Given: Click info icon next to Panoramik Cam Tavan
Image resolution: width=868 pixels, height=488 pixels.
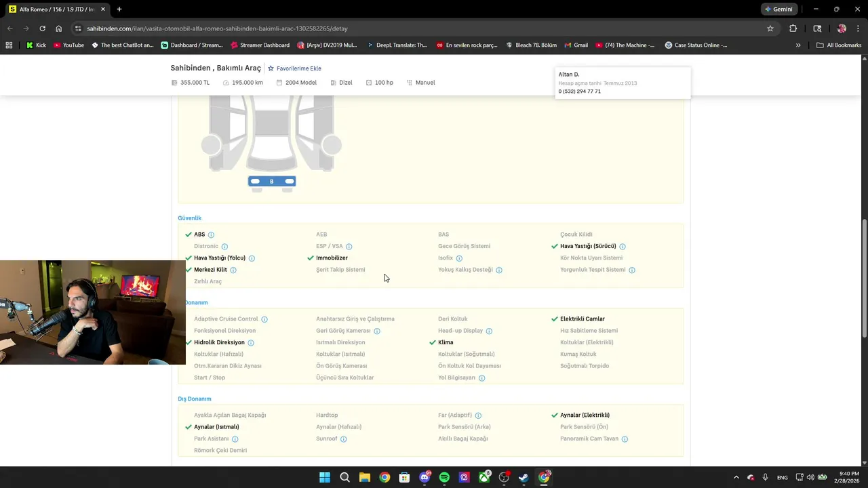Looking at the screenshot, I should [x=625, y=439].
